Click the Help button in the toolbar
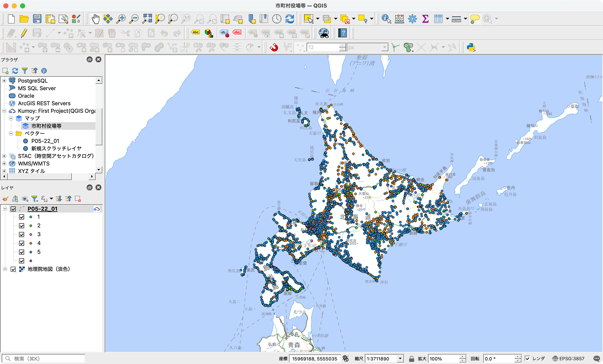This screenshot has height=364, width=603. (342, 33)
